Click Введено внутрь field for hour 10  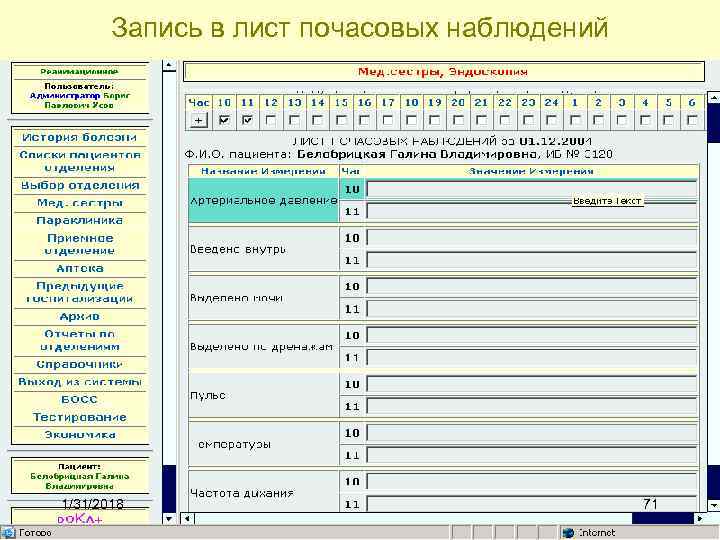click(532, 238)
